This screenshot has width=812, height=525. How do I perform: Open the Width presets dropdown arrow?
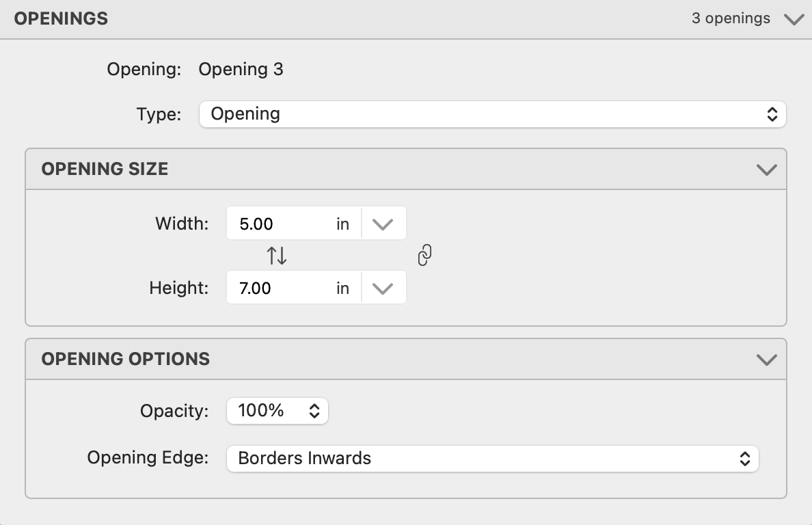(383, 224)
